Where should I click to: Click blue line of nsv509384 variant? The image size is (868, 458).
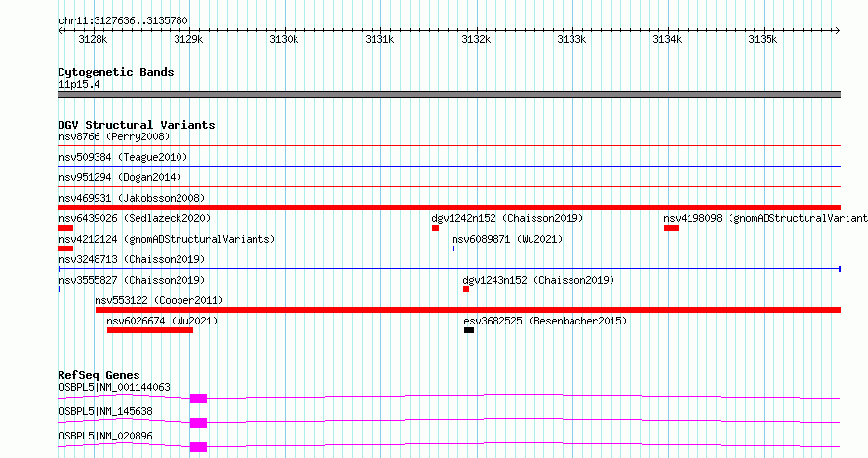(450, 167)
